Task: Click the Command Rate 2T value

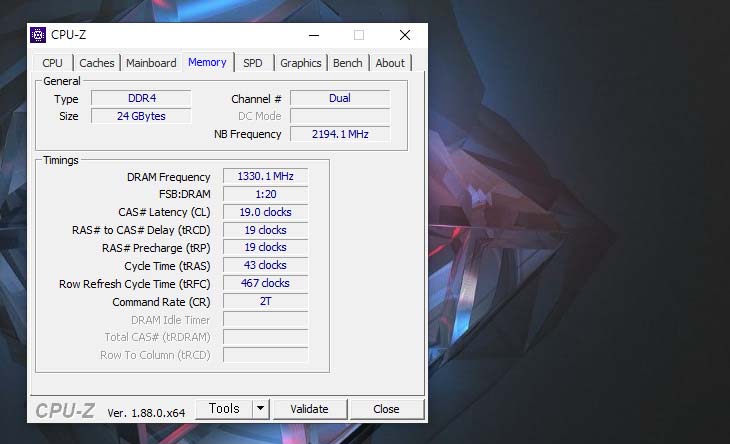Action: click(x=265, y=301)
